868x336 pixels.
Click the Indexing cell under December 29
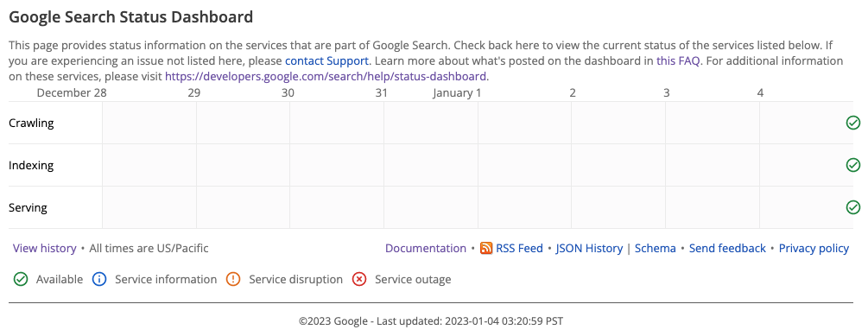point(243,165)
